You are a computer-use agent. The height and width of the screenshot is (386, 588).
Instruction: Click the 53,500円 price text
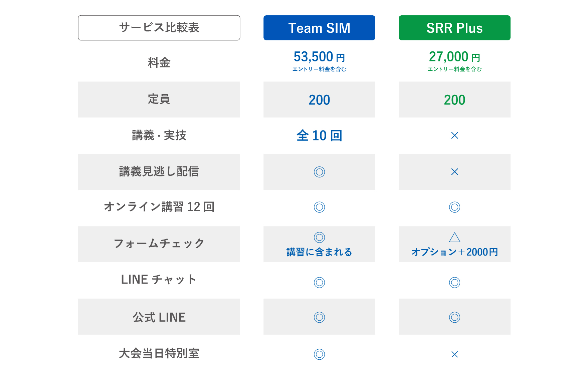[x=319, y=57]
